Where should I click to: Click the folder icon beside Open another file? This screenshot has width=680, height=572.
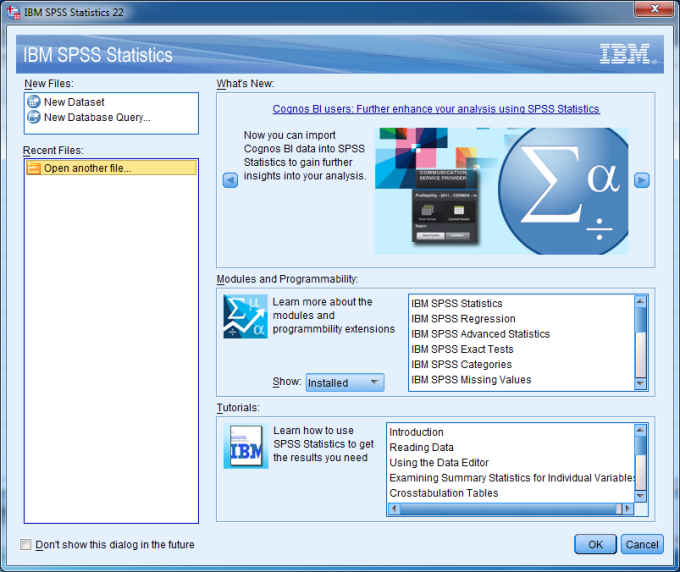pos(33,168)
